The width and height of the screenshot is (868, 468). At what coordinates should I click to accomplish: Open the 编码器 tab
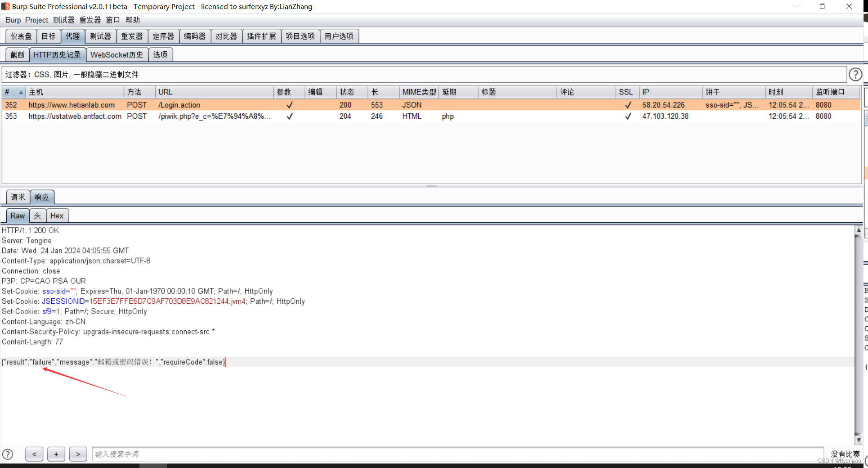(195, 36)
